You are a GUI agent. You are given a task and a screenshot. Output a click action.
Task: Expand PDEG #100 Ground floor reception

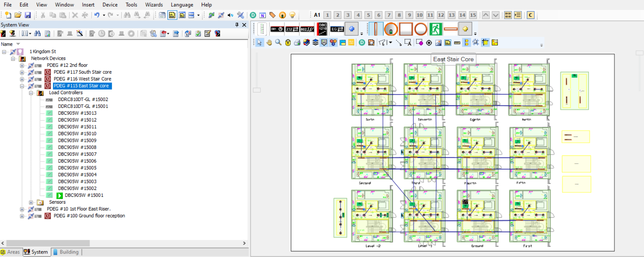click(22, 216)
